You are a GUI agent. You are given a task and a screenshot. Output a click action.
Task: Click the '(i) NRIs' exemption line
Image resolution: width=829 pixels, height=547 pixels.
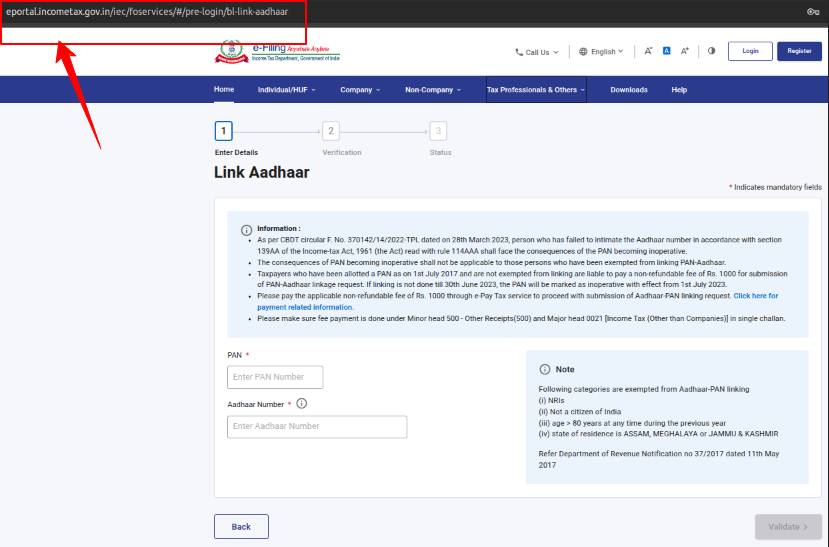[551, 401]
